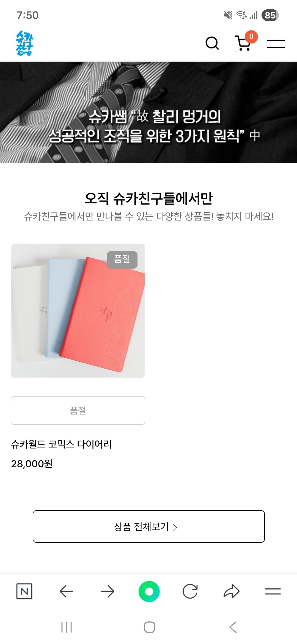Tap the 찰리 멍거 banner
This screenshot has width=297, height=644.
(x=148, y=112)
